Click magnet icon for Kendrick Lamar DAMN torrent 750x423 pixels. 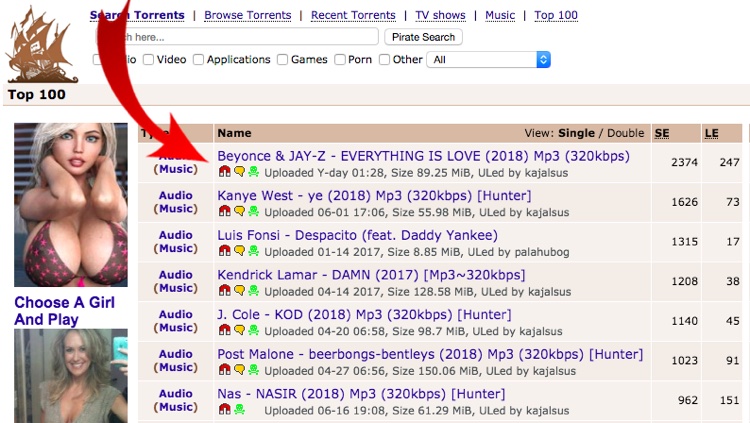pos(224,290)
